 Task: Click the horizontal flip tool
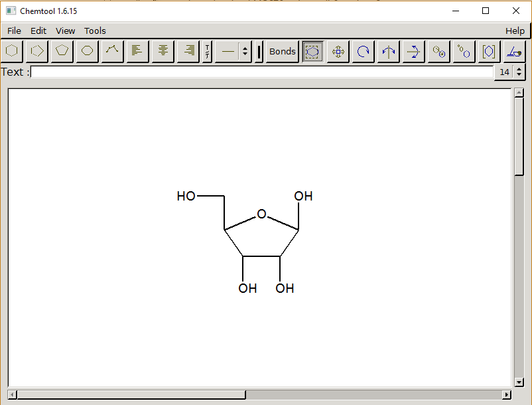413,51
